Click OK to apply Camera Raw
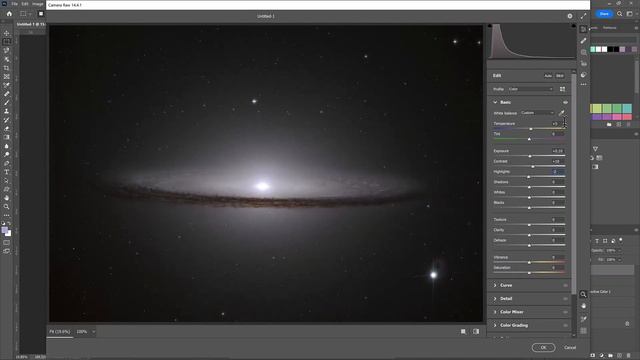Screen dimensions: 640x360 543,348
